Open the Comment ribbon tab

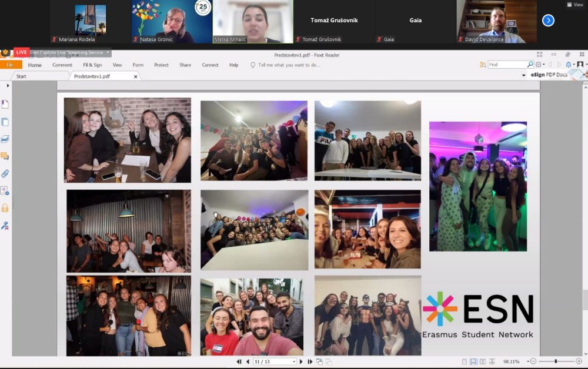tap(62, 65)
